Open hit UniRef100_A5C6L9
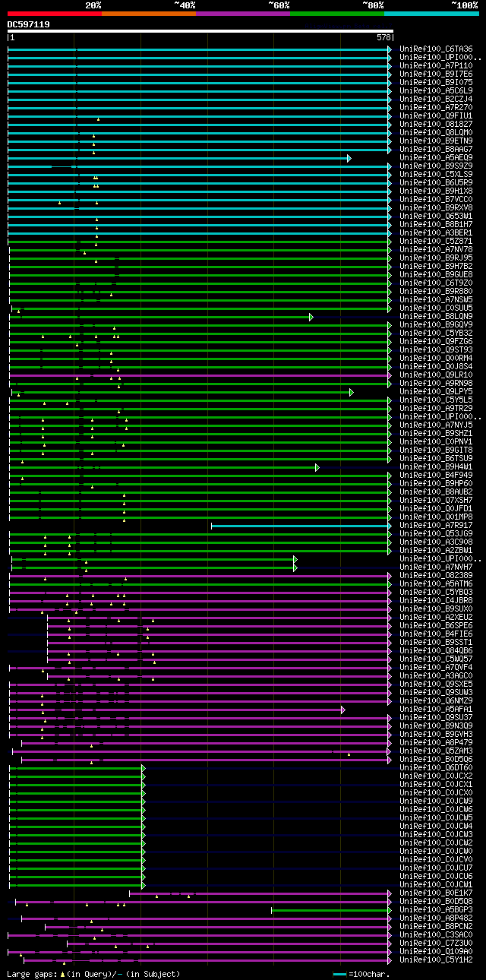The height and width of the screenshot is (980, 486). coord(436,91)
